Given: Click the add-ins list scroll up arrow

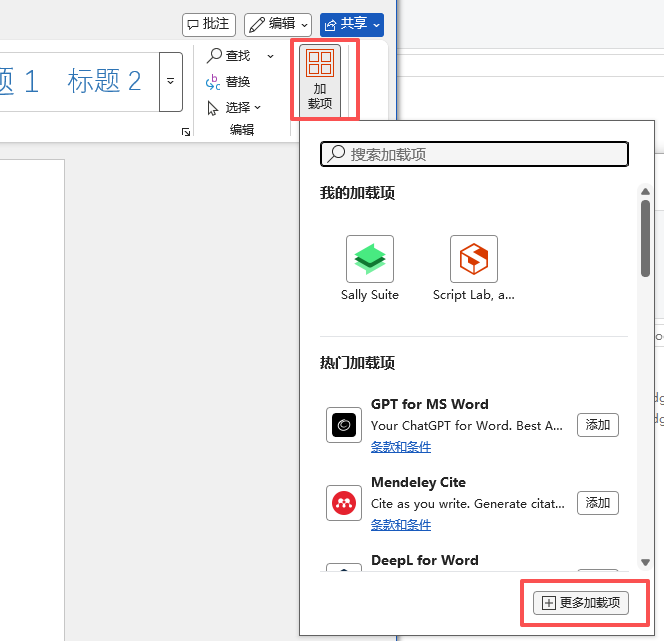Looking at the screenshot, I should click(645, 191).
